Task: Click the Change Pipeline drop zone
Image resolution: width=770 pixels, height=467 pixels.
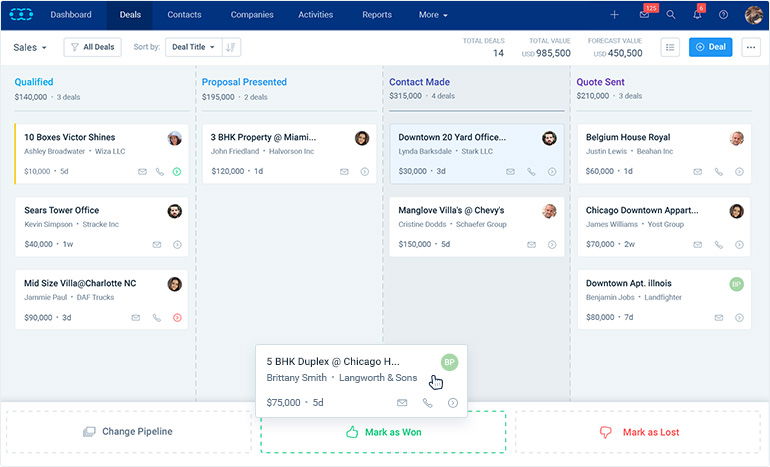Action: click(128, 432)
